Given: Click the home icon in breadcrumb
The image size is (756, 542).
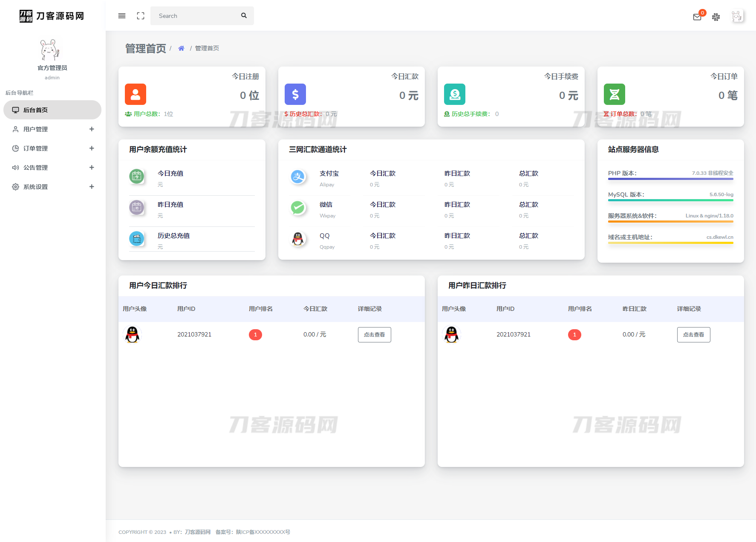Looking at the screenshot, I should pyautogui.click(x=181, y=48).
